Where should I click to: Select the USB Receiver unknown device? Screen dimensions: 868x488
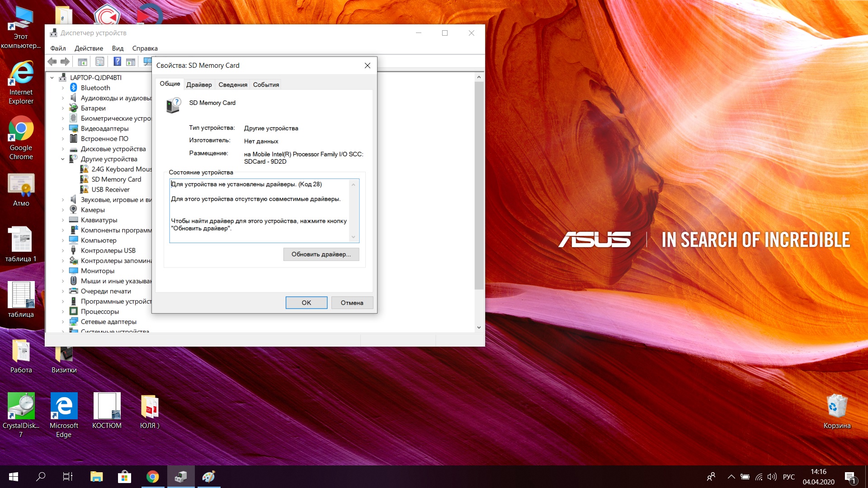110,189
